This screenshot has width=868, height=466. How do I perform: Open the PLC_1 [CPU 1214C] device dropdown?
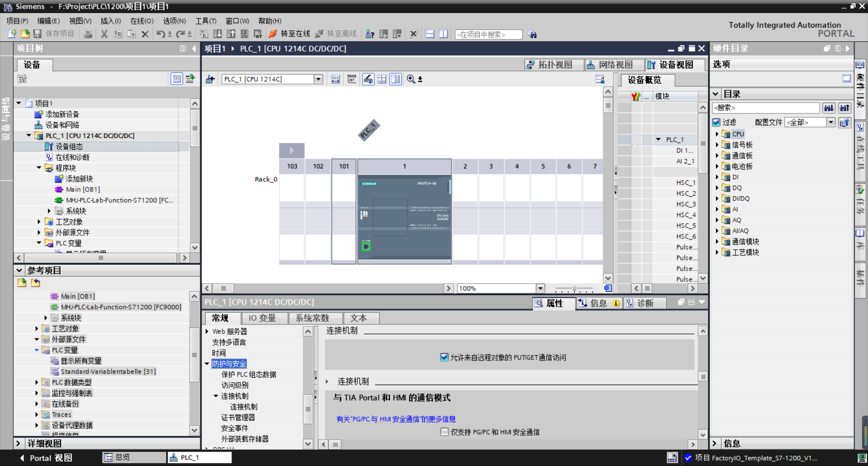click(318, 79)
